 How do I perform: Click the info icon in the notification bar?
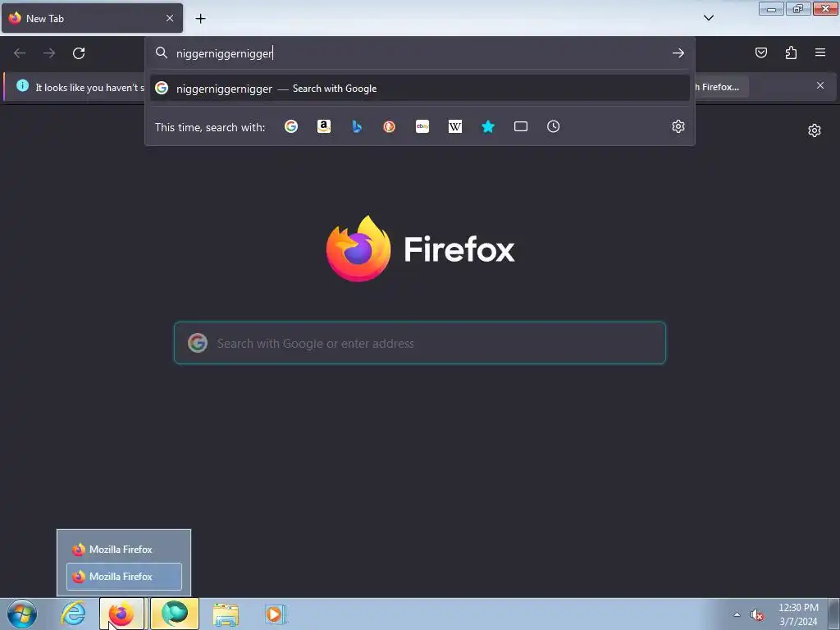pos(22,85)
